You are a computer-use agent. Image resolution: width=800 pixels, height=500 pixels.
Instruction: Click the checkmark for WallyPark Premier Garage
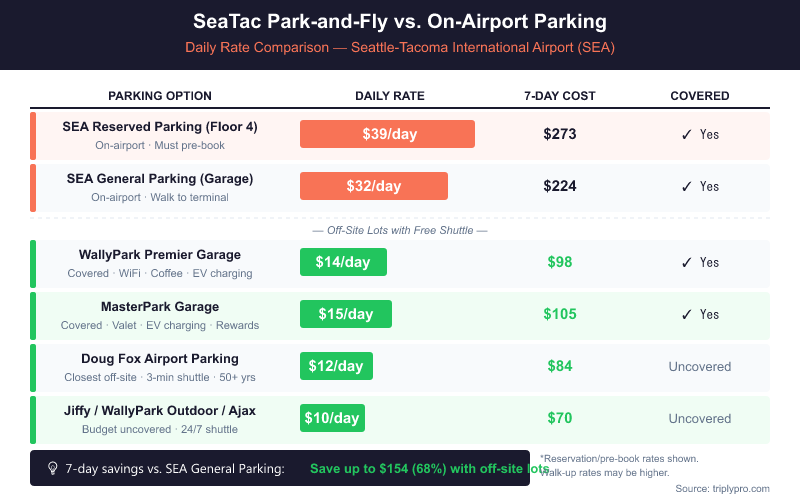[686, 262]
